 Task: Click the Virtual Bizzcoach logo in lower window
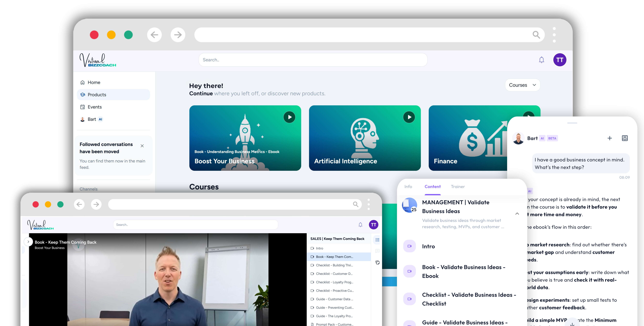click(41, 225)
